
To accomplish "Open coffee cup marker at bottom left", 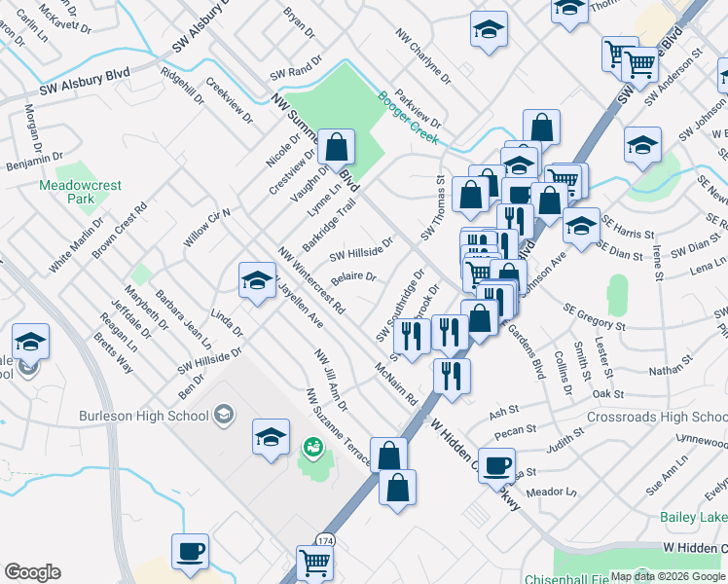I will 191,553.
